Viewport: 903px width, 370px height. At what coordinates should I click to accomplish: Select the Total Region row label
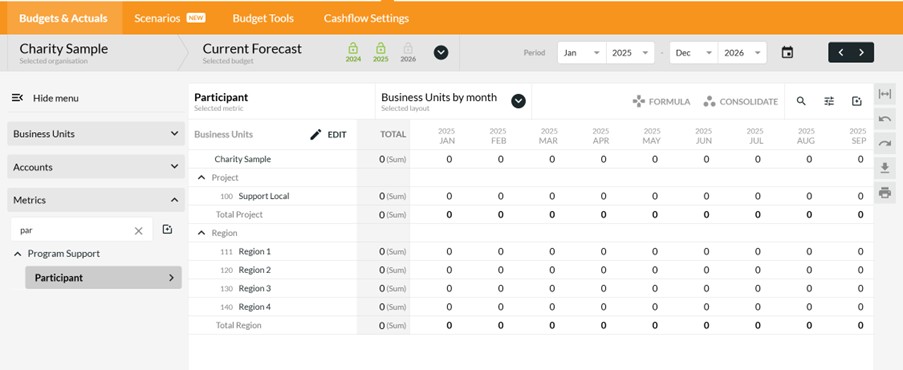(238, 325)
